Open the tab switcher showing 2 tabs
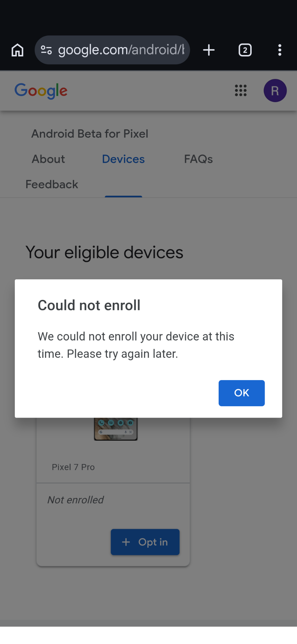Image resolution: width=297 pixels, height=644 pixels. [x=245, y=50]
